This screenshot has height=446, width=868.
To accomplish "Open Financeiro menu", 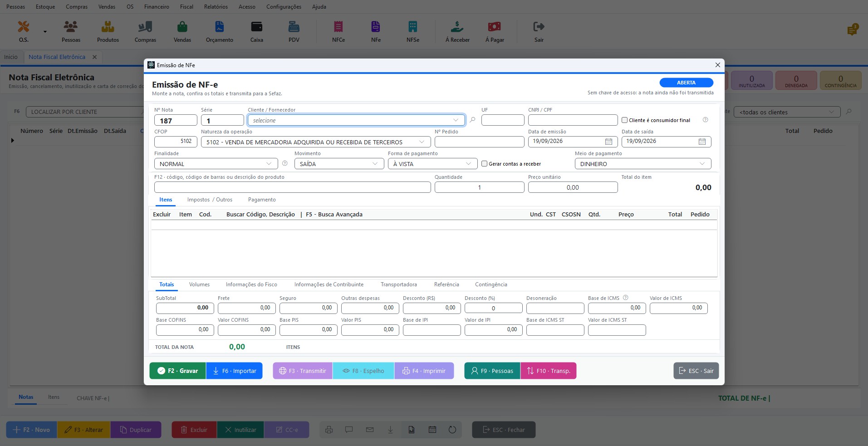I will click(x=157, y=7).
